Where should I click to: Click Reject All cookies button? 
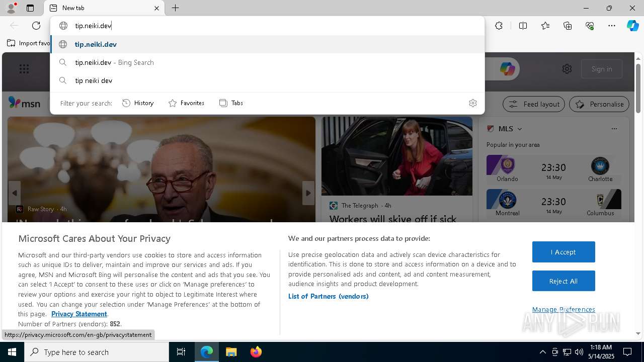click(x=563, y=281)
